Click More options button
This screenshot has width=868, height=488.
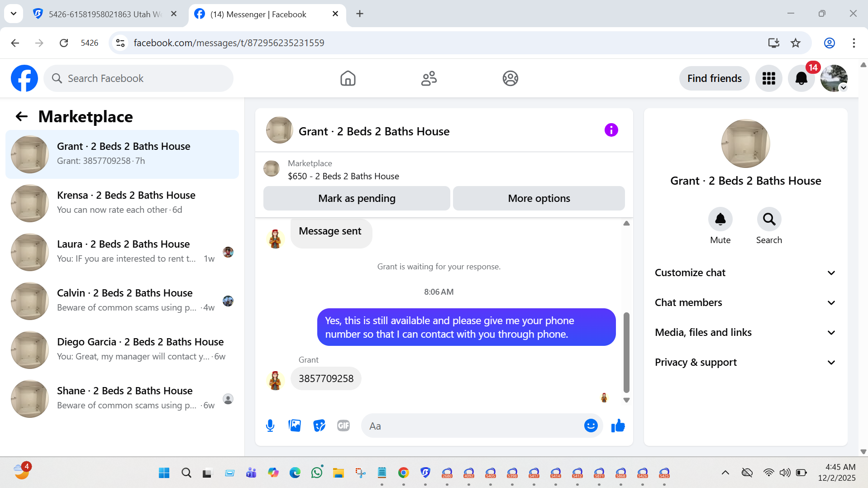539,198
